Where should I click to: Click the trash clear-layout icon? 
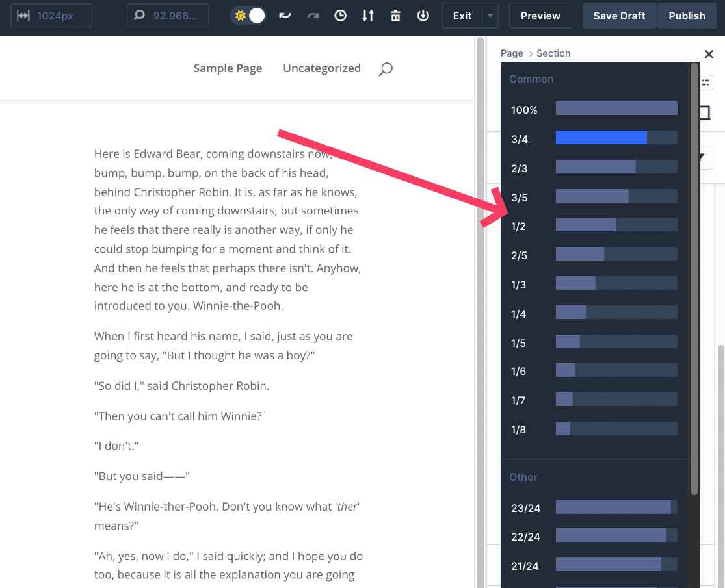point(395,16)
